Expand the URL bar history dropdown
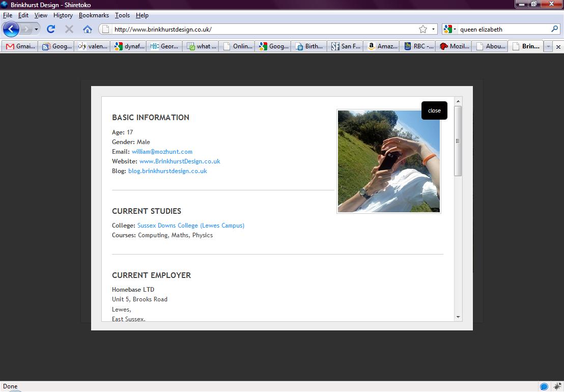This screenshot has height=392, width=564. (434, 29)
